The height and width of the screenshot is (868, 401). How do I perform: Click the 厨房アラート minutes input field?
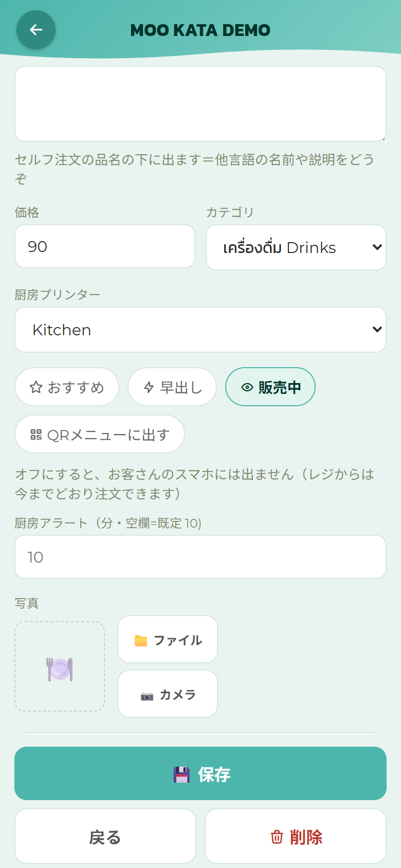pyautogui.click(x=200, y=557)
